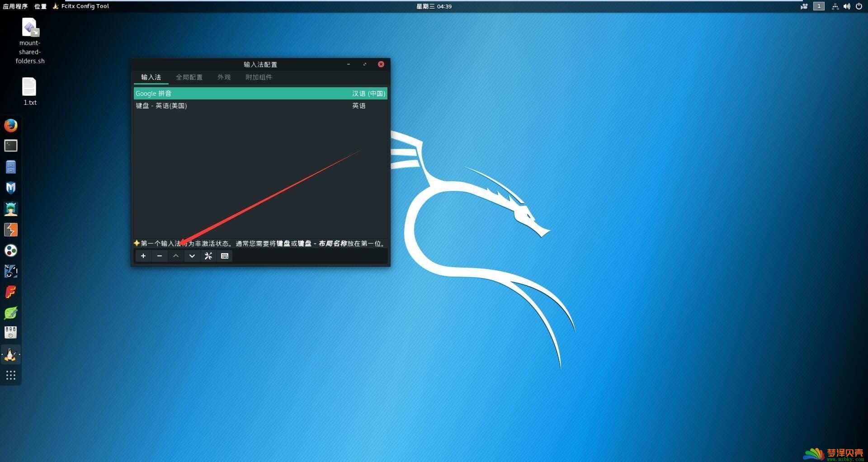Viewport: 868px width, 462px height.
Task: Open the 附加组件 tab
Action: (259, 77)
